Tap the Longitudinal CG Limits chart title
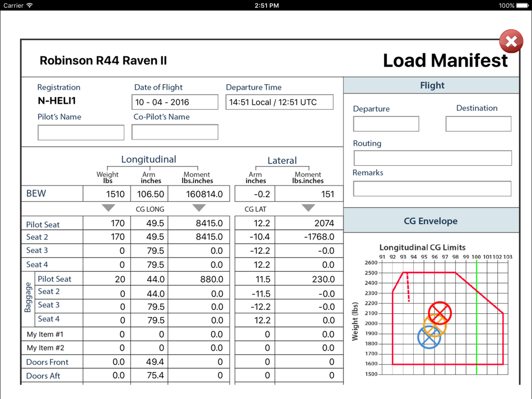Image resolution: width=532 pixels, height=399 pixels. click(422, 247)
